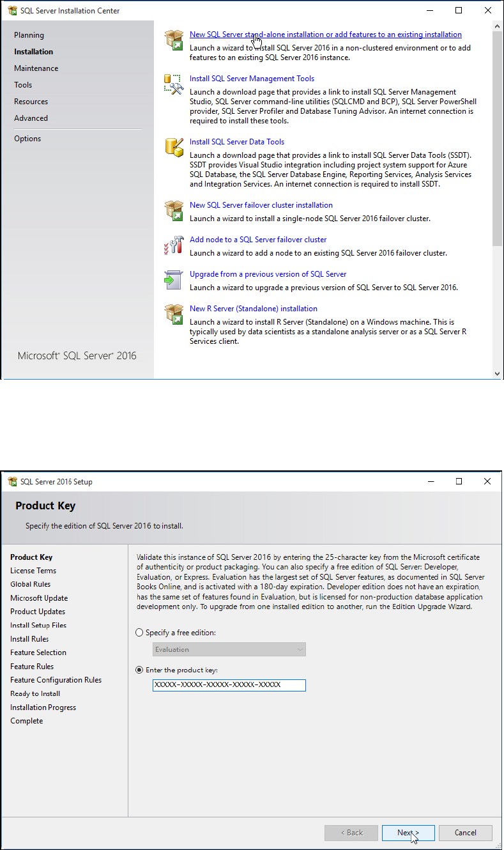Click the stand-alone installation box icon

point(174,40)
